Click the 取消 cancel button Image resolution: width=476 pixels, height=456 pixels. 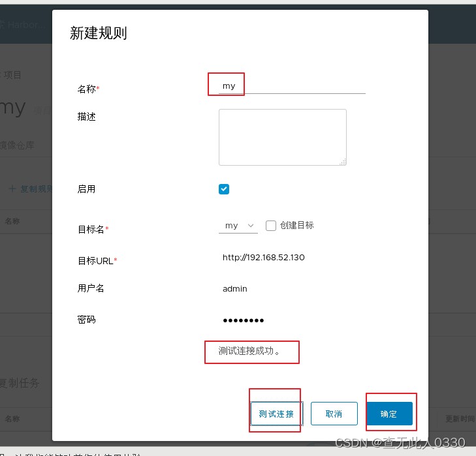tap(334, 414)
